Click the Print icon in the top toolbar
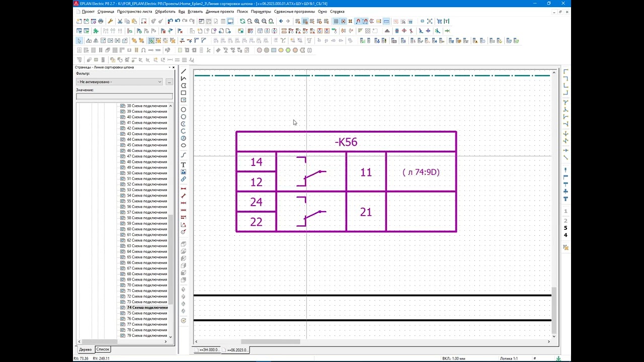Image resolution: width=644 pixels, height=362 pixels. click(100, 21)
